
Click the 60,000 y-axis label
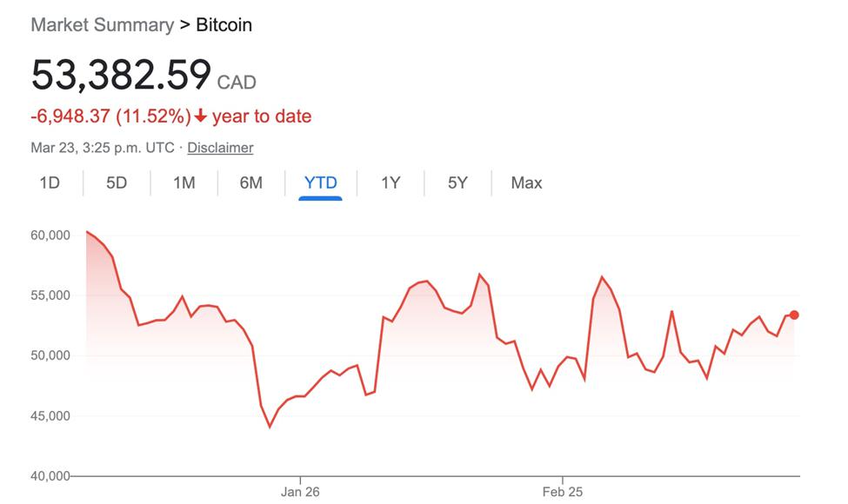(x=49, y=235)
